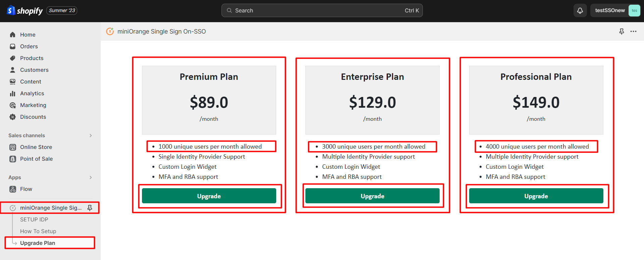
Task: Click the Marketing target icon
Action: (x=13, y=105)
